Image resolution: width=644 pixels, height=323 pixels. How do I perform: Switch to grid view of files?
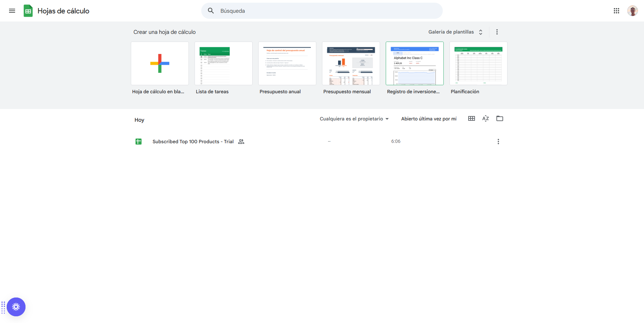pos(471,118)
